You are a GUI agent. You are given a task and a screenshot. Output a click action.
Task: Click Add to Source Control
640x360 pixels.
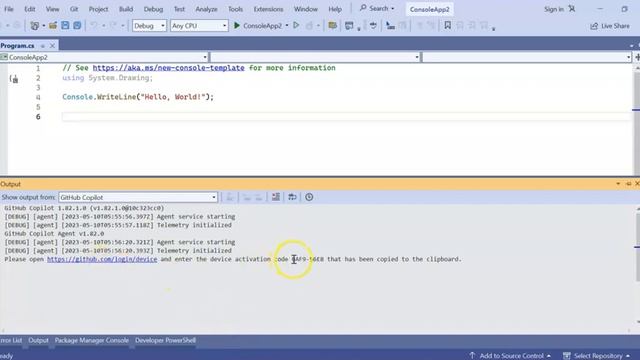click(x=510, y=356)
